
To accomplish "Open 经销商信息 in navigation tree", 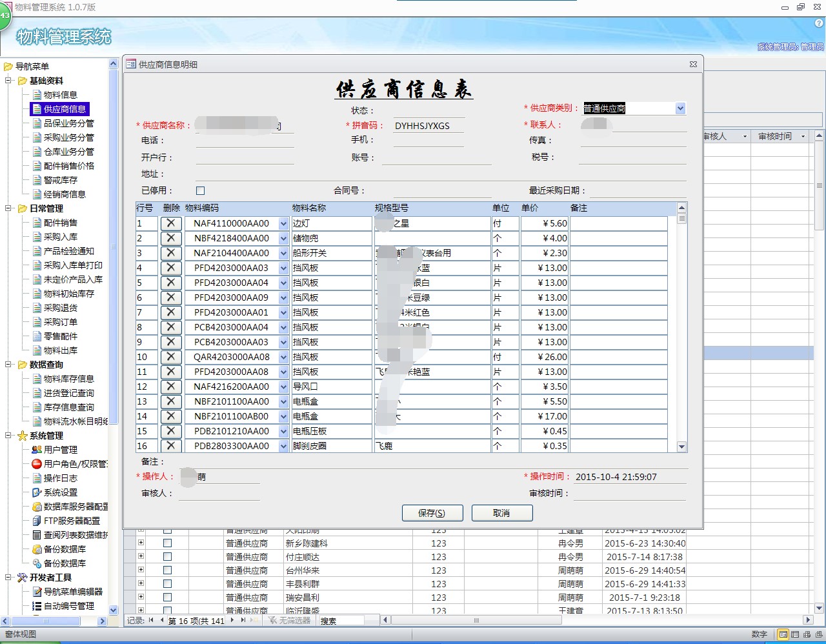I will tap(65, 194).
